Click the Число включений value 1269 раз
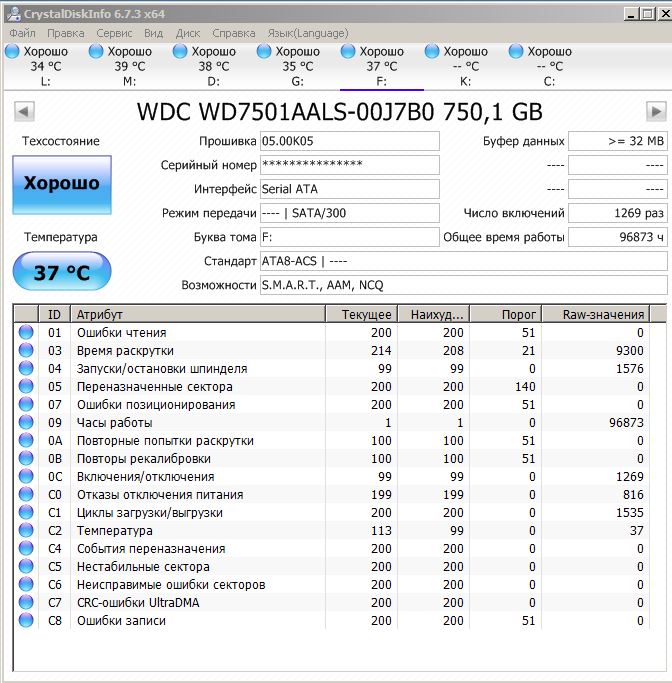The height and width of the screenshot is (683, 672). 618,213
